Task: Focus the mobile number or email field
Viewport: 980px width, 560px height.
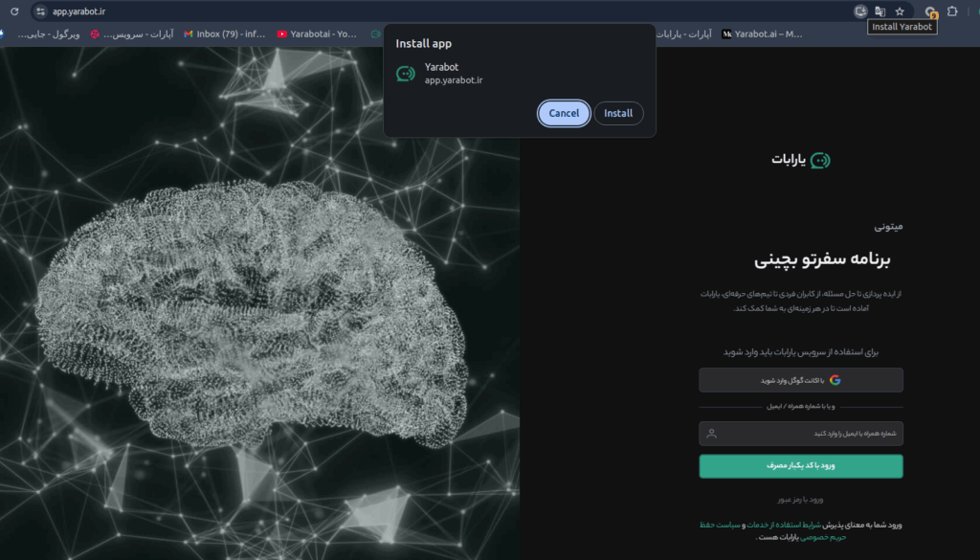Action: point(801,433)
